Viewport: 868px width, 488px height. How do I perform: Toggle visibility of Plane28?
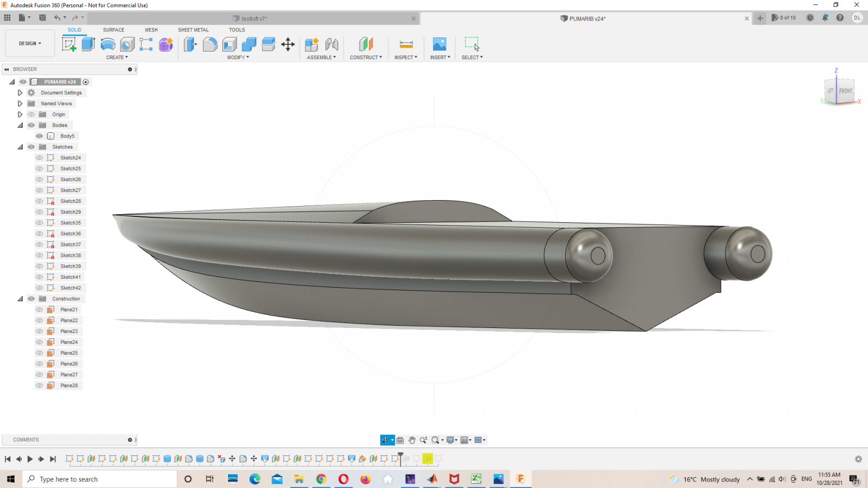40,386
